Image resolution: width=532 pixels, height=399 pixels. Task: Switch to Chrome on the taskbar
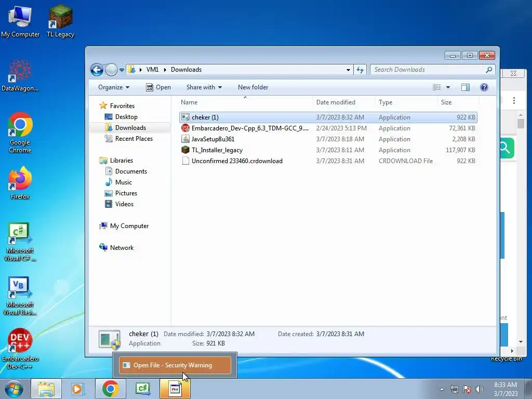(x=110, y=389)
